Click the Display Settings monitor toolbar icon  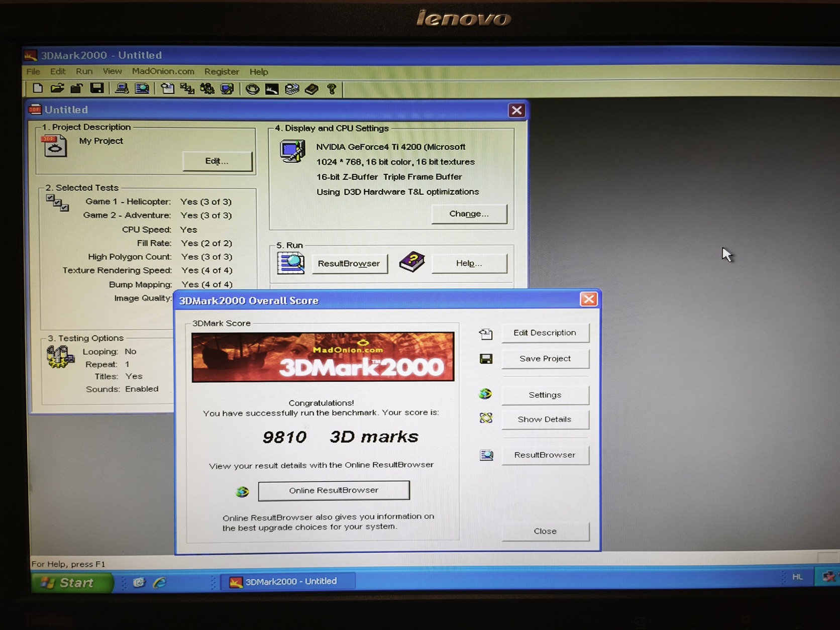[227, 89]
